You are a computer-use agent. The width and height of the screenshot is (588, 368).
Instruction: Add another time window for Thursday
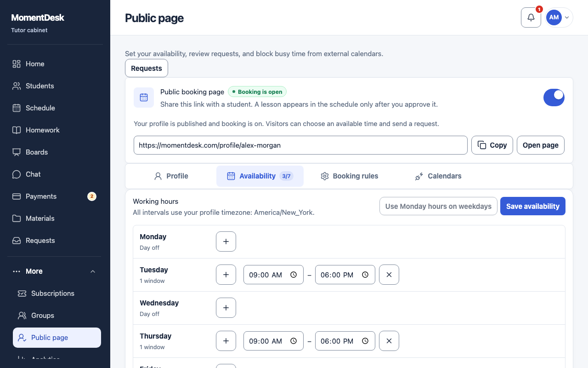coord(226,341)
